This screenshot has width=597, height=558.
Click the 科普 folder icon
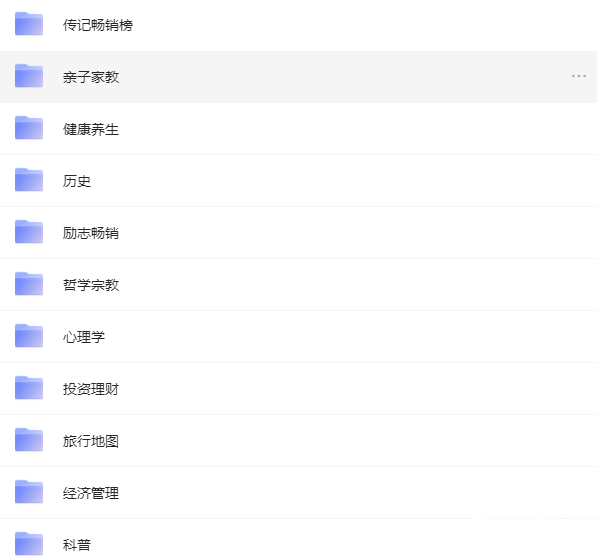29,544
